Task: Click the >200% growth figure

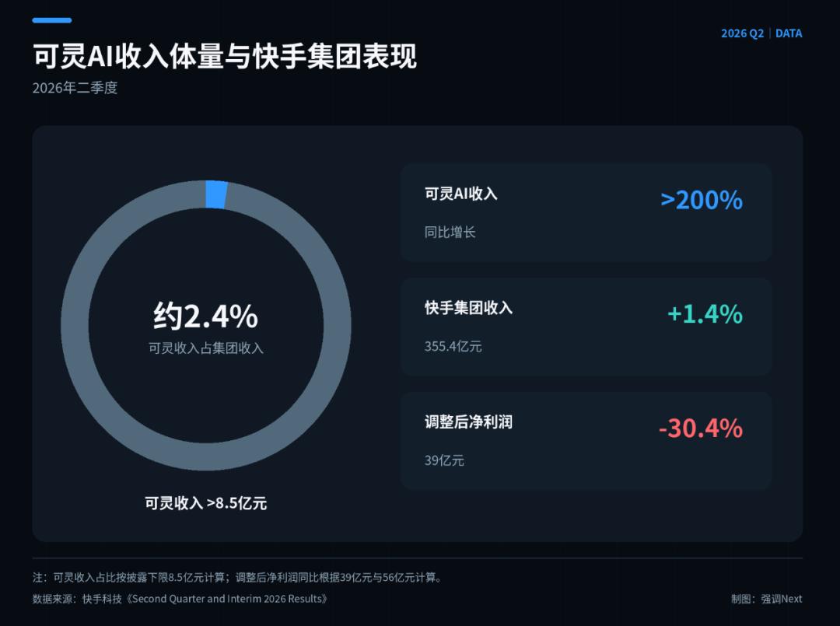Action: 702,201
